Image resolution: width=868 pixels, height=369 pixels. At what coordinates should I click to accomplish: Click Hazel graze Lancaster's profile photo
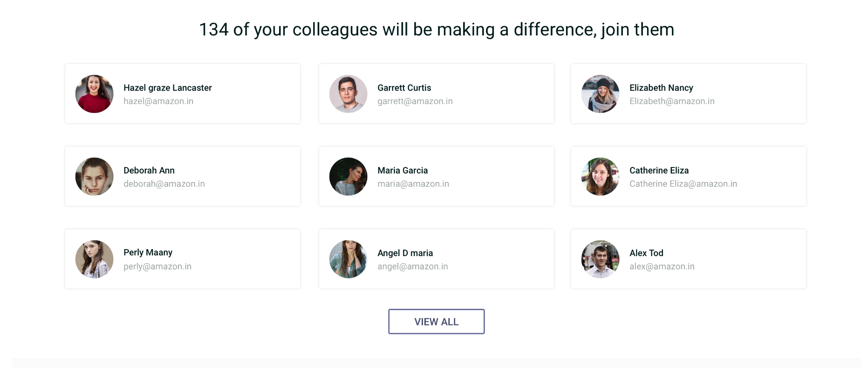pos(94,94)
